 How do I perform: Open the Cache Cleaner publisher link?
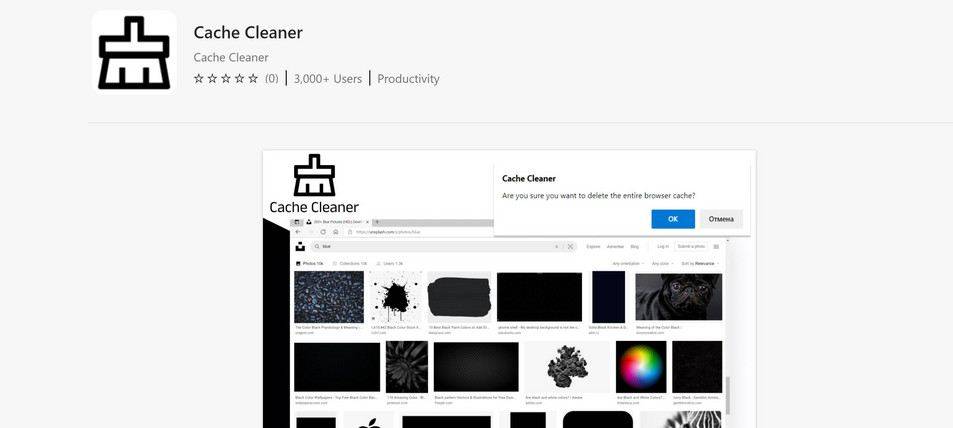click(x=231, y=57)
